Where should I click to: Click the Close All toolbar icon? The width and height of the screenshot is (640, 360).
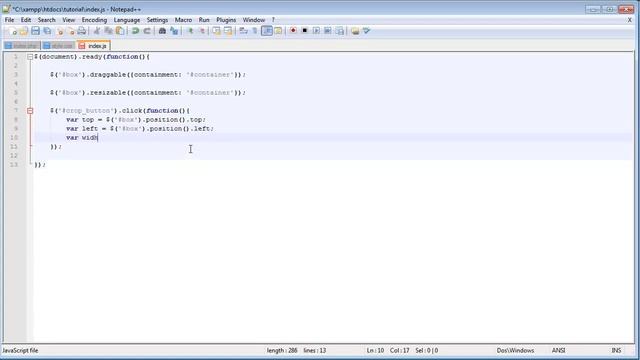[71, 31]
